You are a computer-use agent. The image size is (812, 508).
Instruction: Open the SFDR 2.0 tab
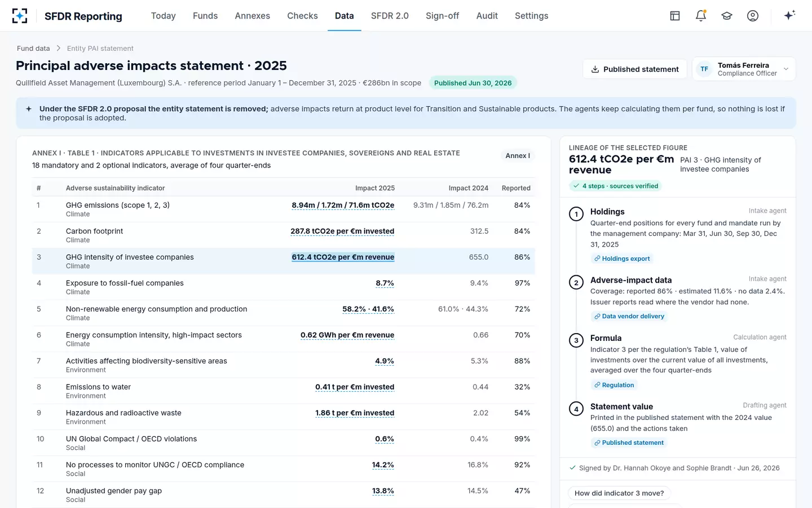pyautogui.click(x=390, y=16)
